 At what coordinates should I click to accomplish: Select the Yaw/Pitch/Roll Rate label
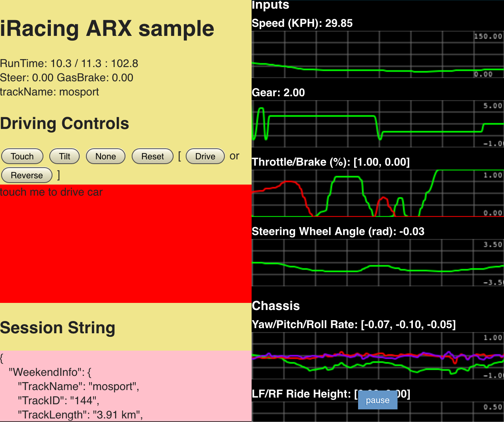354,325
